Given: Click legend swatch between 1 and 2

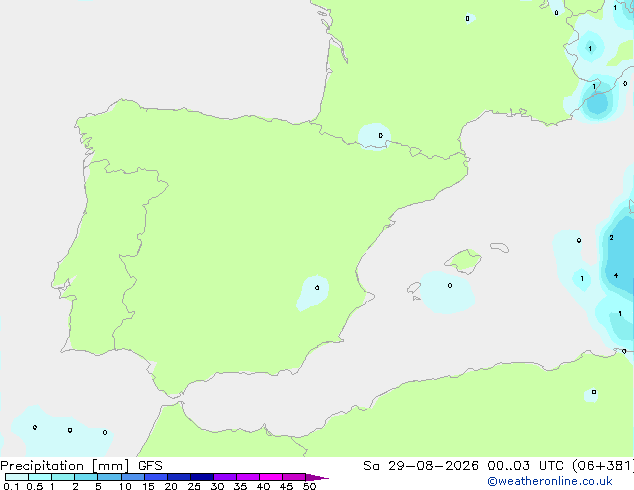Looking at the screenshot, I should coord(63,477).
